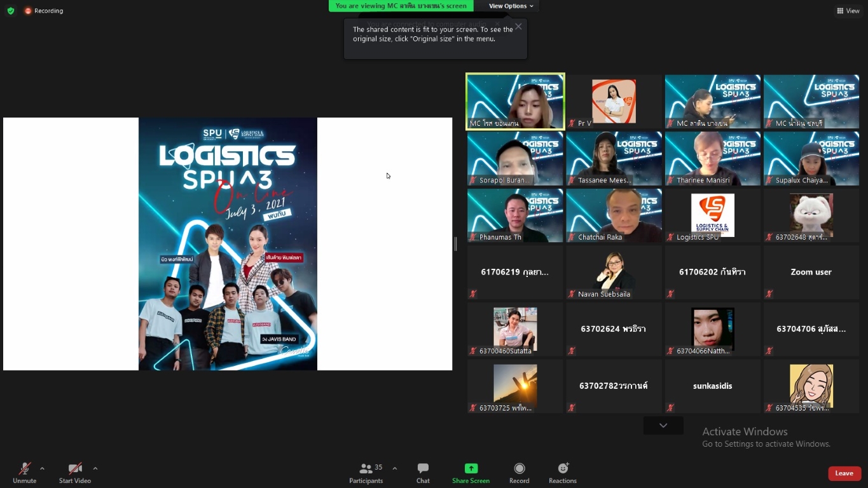The width and height of the screenshot is (868, 488).
Task: Click the Start Video camera icon
Action: [75, 468]
